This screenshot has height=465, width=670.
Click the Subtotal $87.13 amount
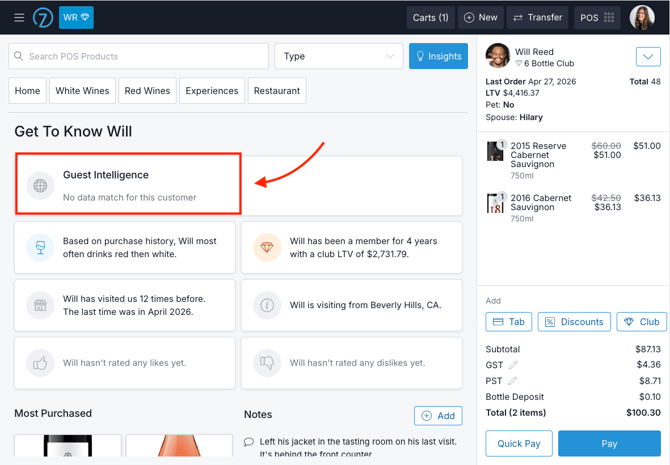click(648, 349)
